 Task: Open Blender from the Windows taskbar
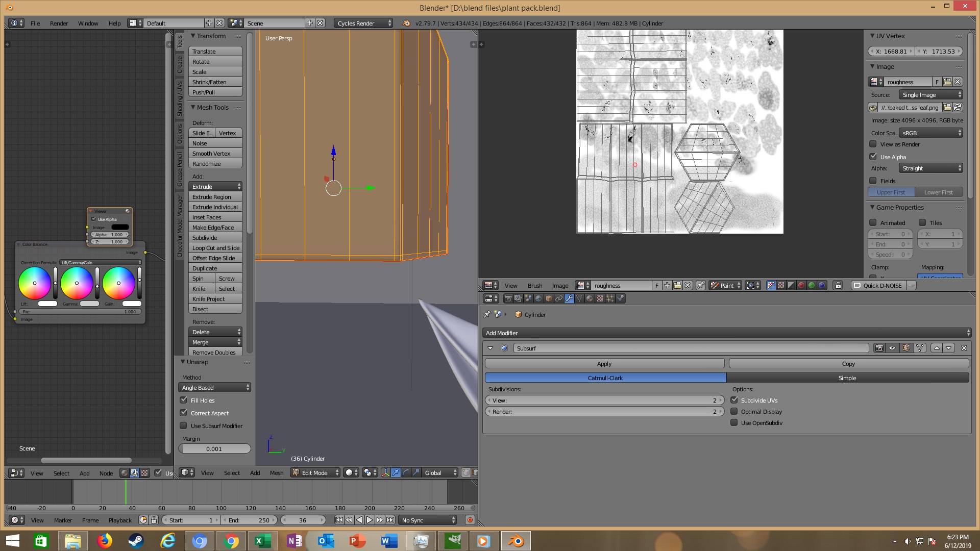(x=516, y=541)
